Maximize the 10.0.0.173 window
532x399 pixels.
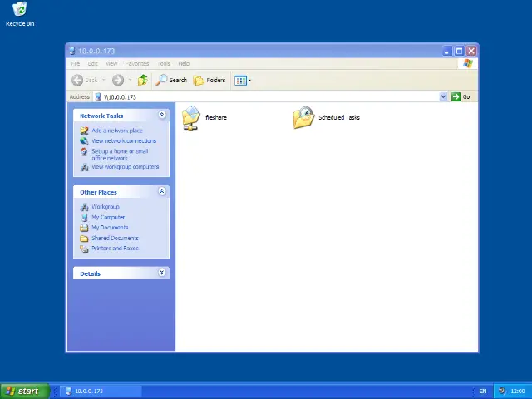coord(459,51)
